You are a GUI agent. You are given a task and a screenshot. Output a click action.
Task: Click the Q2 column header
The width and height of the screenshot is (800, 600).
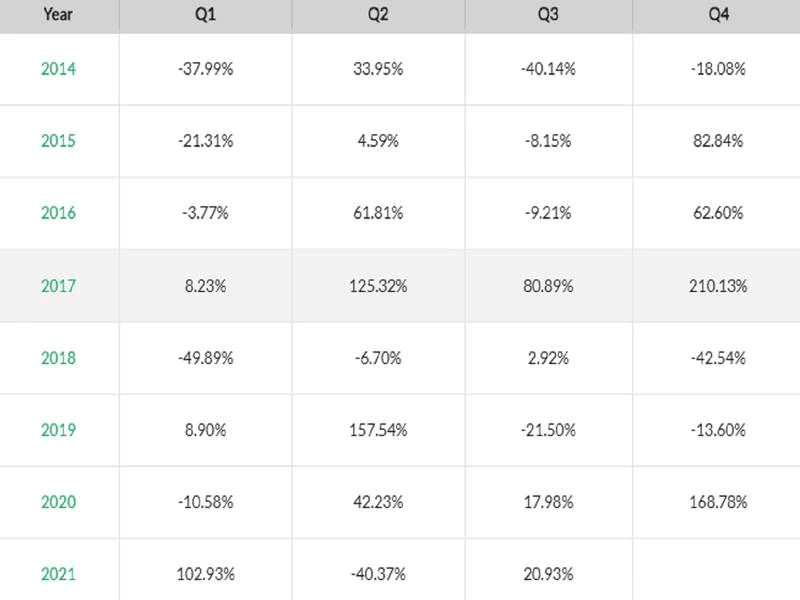376,15
